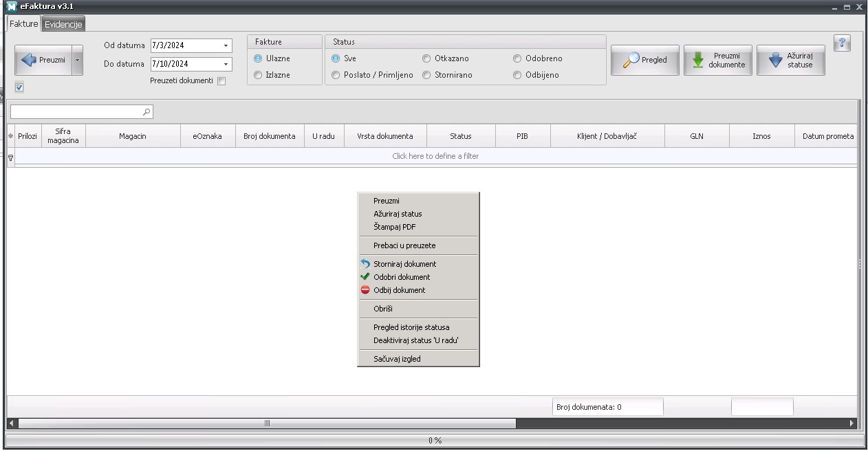The height and width of the screenshot is (451, 868).
Task: Click the Iznos column header
Action: point(761,136)
